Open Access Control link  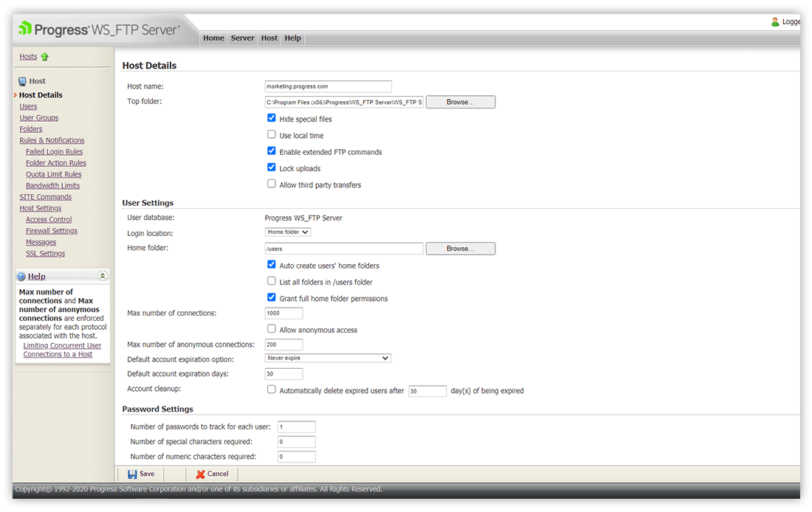tap(49, 220)
